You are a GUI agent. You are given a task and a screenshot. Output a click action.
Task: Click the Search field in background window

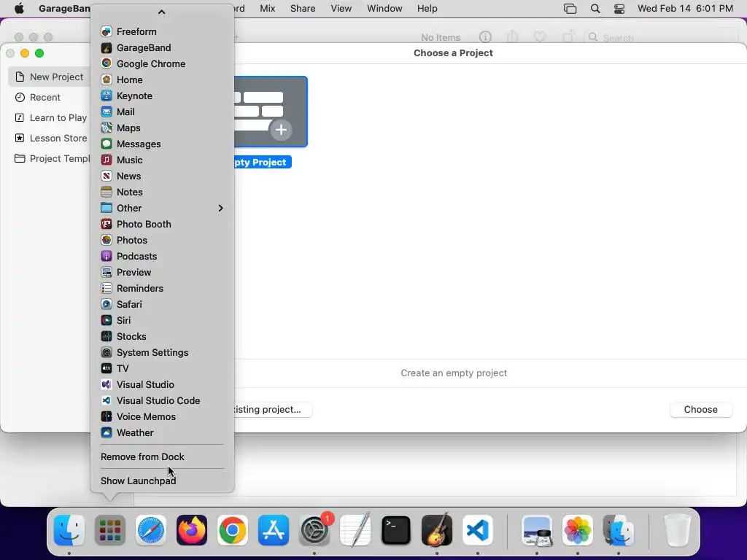tap(662, 37)
